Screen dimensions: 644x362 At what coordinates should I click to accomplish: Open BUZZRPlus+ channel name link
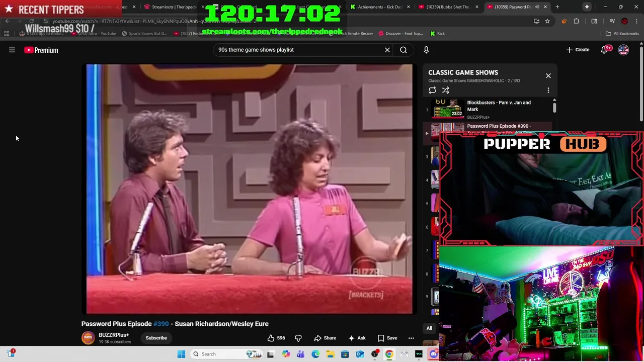click(x=114, y=335)
